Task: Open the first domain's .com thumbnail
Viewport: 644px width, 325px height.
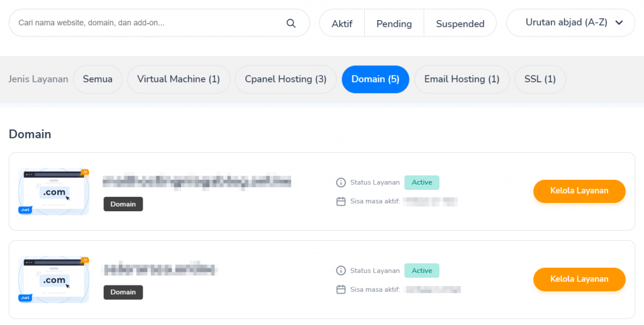Action: pos(54,192)
